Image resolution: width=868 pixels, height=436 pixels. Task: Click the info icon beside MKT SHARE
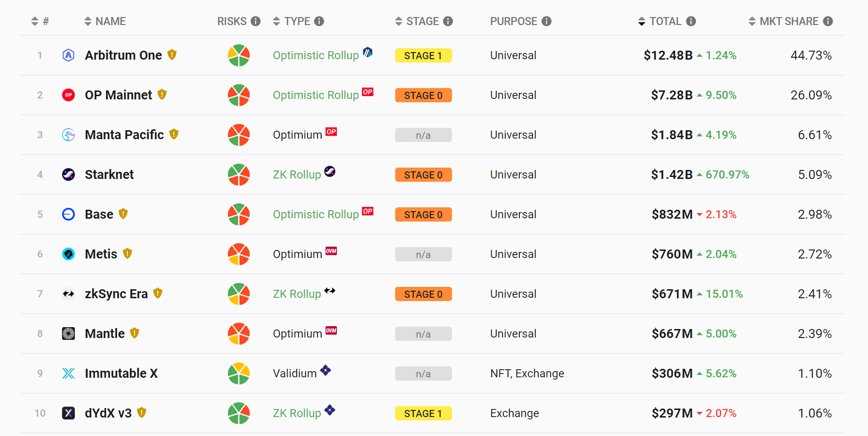point(828,21)
